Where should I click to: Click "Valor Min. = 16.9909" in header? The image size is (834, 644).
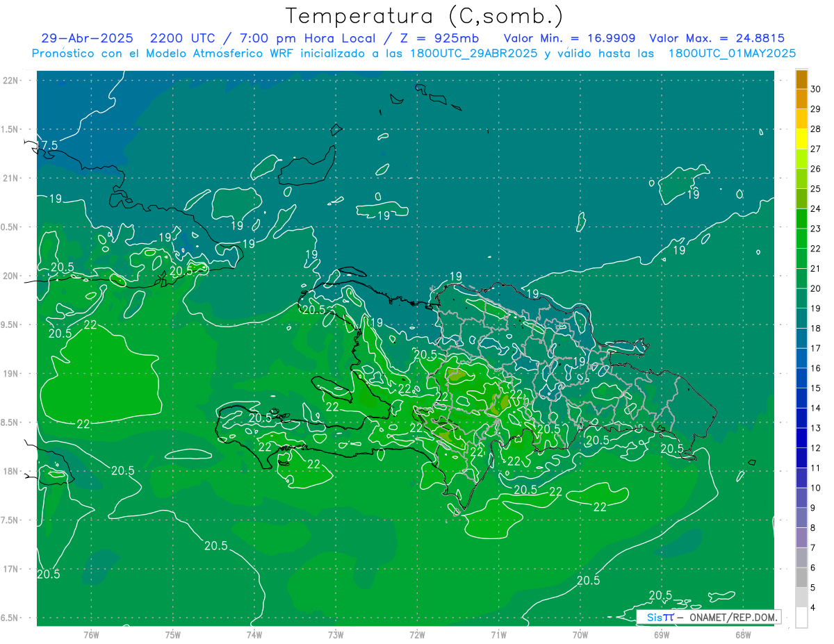(569, 38)
